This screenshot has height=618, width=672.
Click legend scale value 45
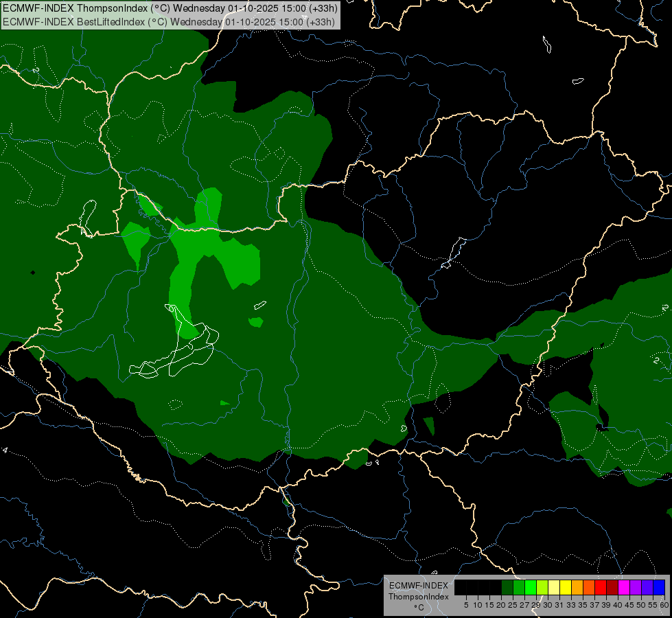pyautogui.click(x=630, y=605)
